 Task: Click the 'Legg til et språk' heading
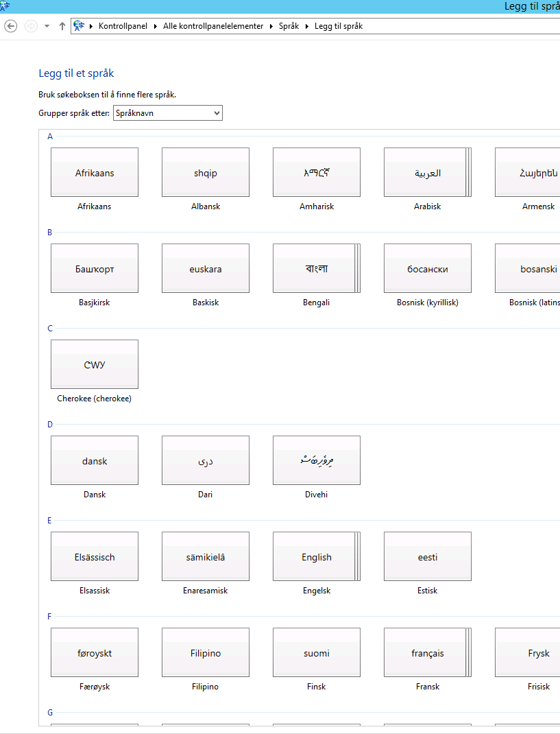pos(76,73)
